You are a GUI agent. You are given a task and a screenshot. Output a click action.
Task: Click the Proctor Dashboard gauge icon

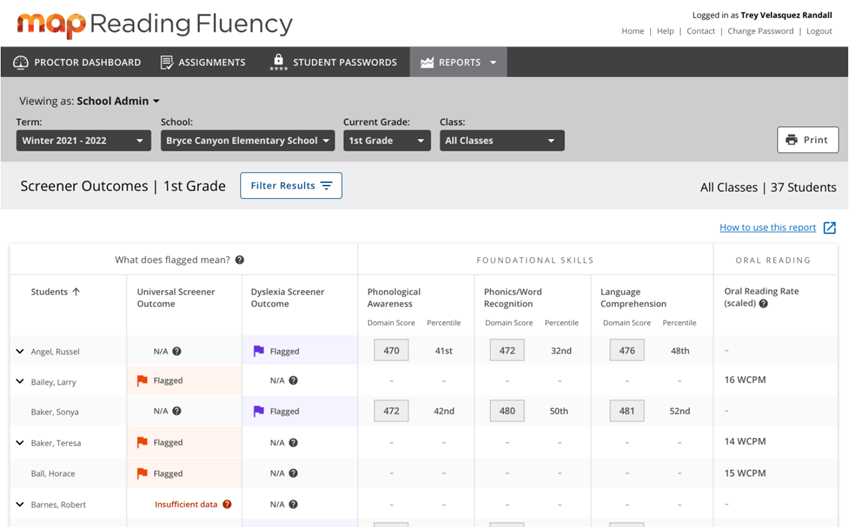pyautogui.click(x=21, y=62)
